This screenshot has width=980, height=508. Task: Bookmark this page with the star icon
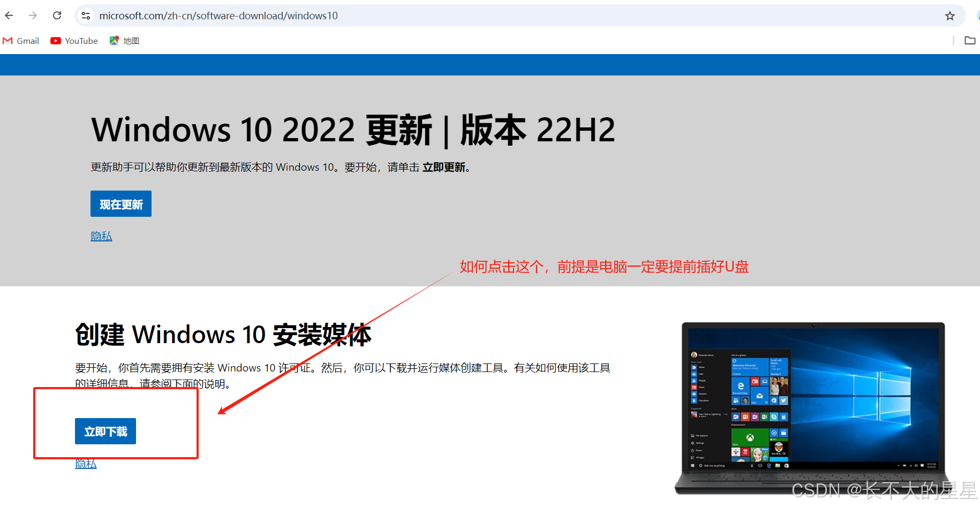[949, 16]
